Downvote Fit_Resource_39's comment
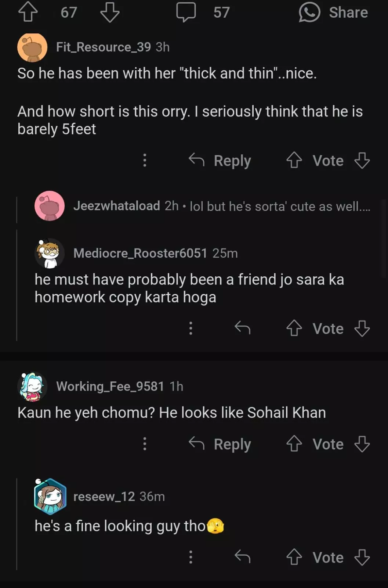Image resolution: width=388 pixels, height=588 pixels. click(362, 160)
